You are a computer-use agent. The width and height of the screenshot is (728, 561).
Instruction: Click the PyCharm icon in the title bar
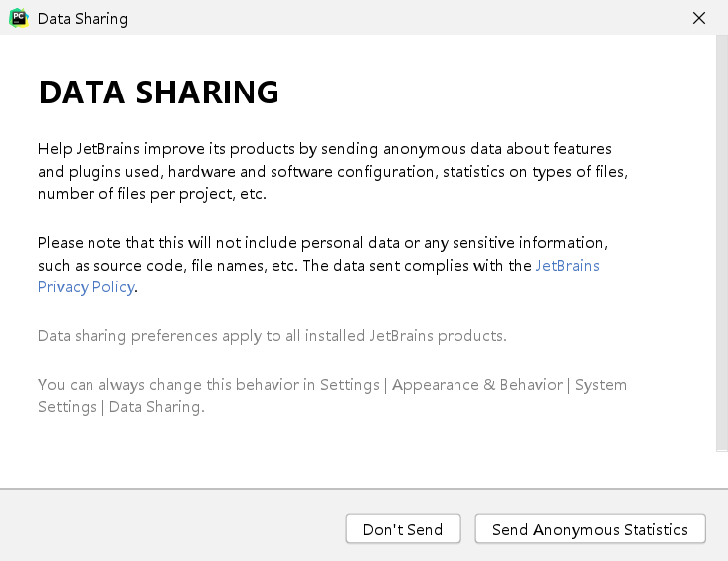pos(18,18)
